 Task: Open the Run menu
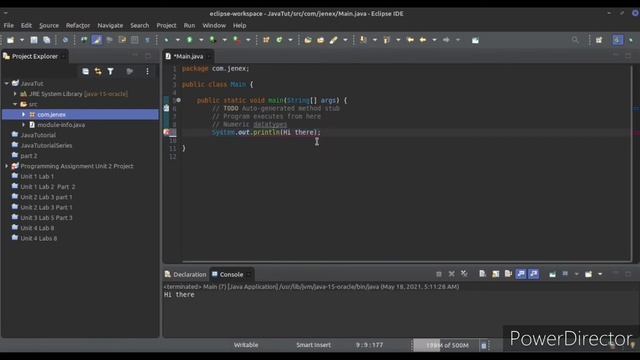(189, 25)
